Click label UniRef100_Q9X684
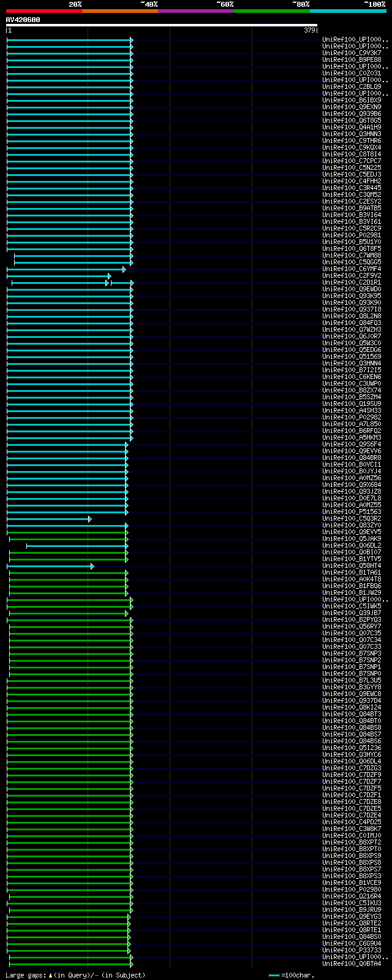392x980 pixels. pos(352,485)
